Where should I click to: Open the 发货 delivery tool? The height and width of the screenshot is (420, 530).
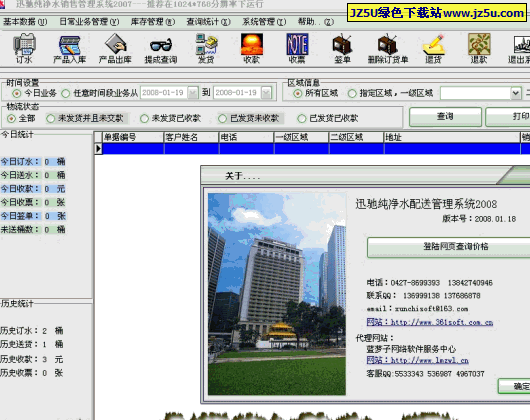[206, 48]
